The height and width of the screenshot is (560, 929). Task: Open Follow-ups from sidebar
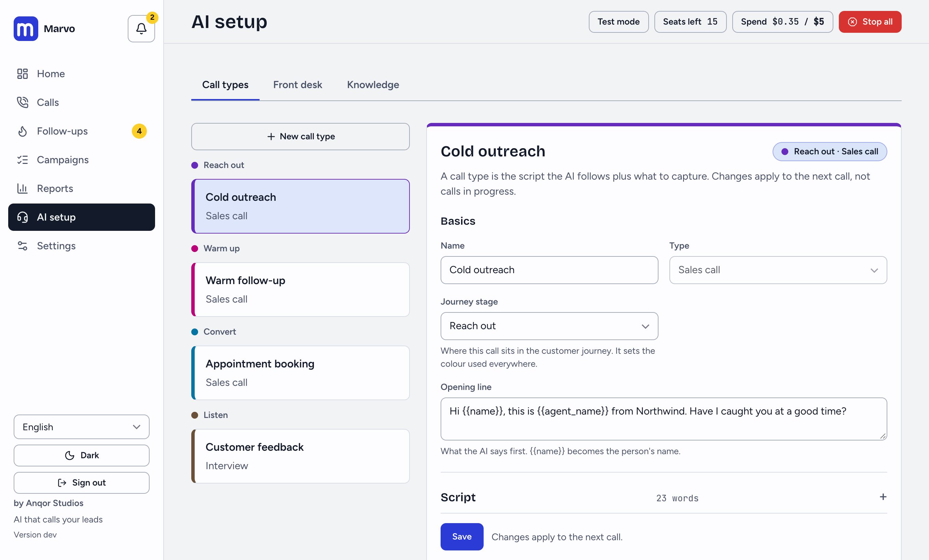(x=81, y=131)
